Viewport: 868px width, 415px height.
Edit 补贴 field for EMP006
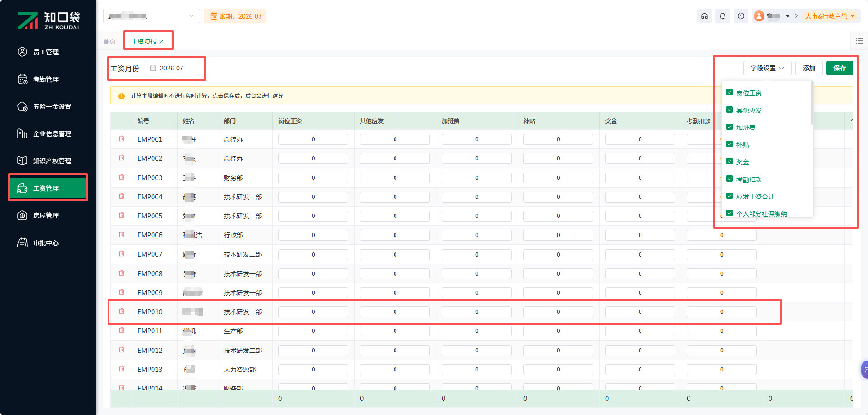[558, 235]
